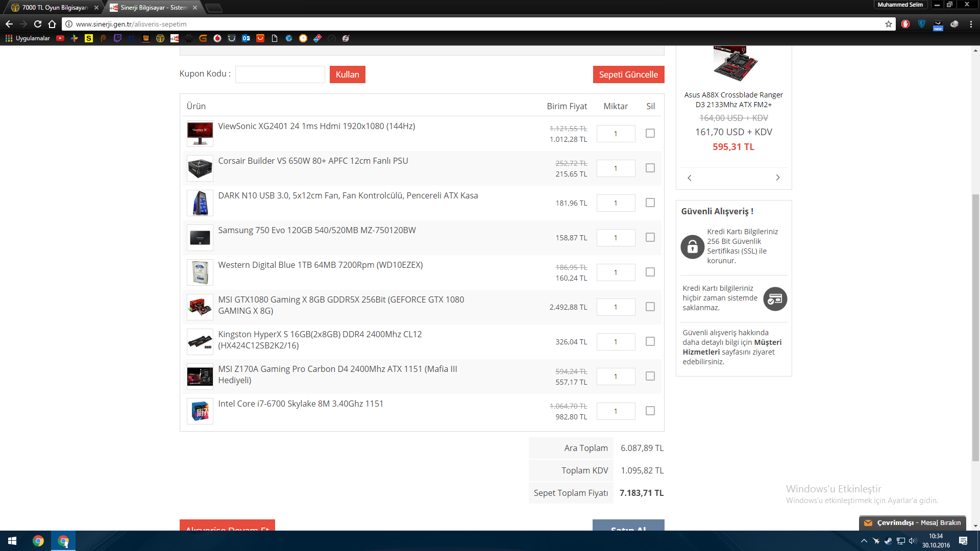Image resolution: width=980 pixels, height=551 pixels.
Task: Open the YouTube bookmark icon
Action: pyautogui.click(x=60, y=38)
